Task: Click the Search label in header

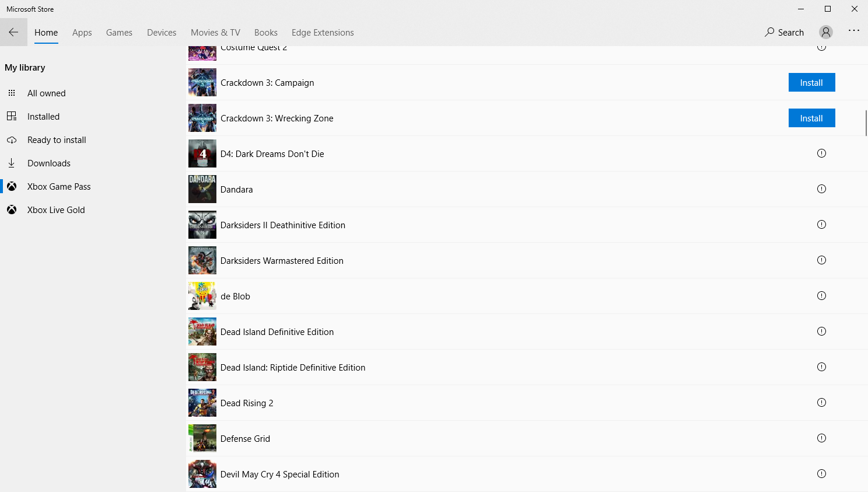Action: [791, 33]
